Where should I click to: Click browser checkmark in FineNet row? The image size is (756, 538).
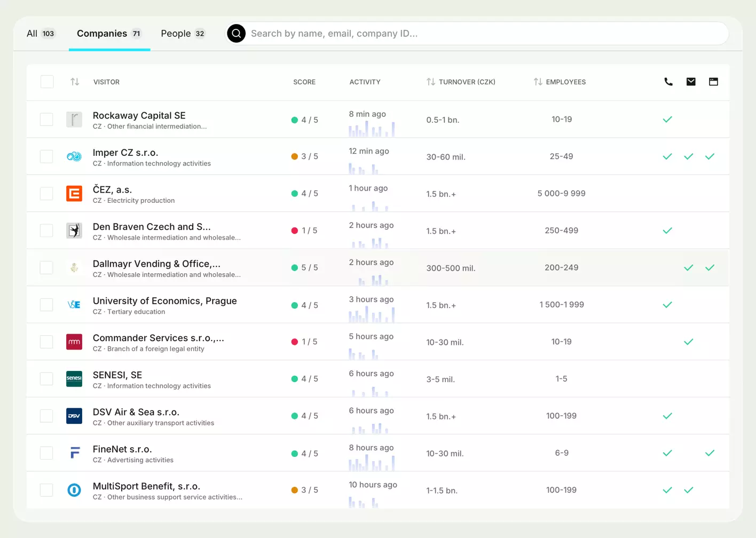tap(710, 453)
